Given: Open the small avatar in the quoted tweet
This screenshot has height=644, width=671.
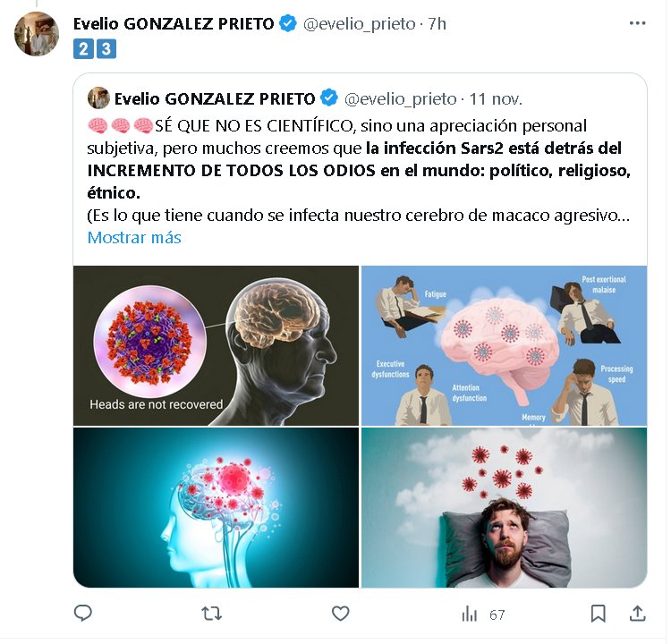Looking at the screenshot, I should pyautogui.click(x=98, y=98).
